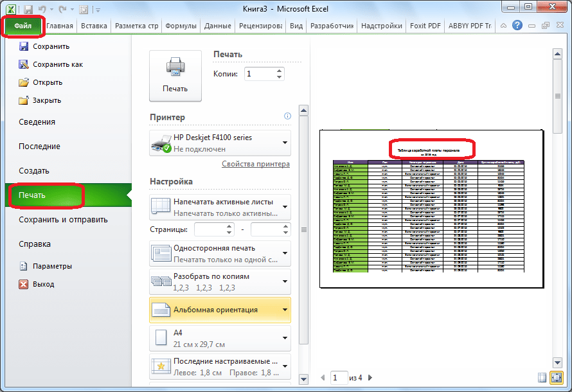Screen dimensions: 572x392
Task: Switch to the Формулы ribbon tab
Action: [x=181, y=26]
